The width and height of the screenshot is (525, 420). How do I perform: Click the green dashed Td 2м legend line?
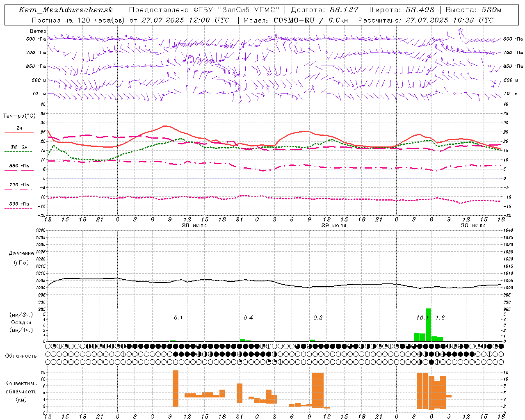(18, 152)
